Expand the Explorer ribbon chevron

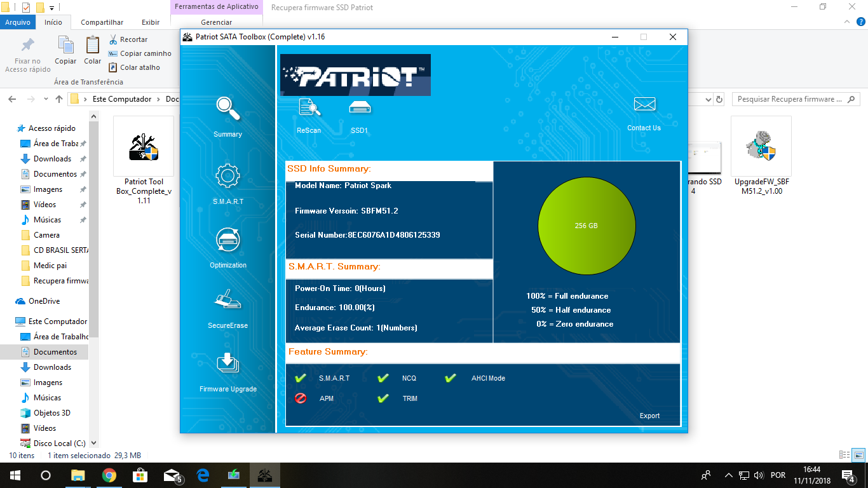click(x=846, y=22)
